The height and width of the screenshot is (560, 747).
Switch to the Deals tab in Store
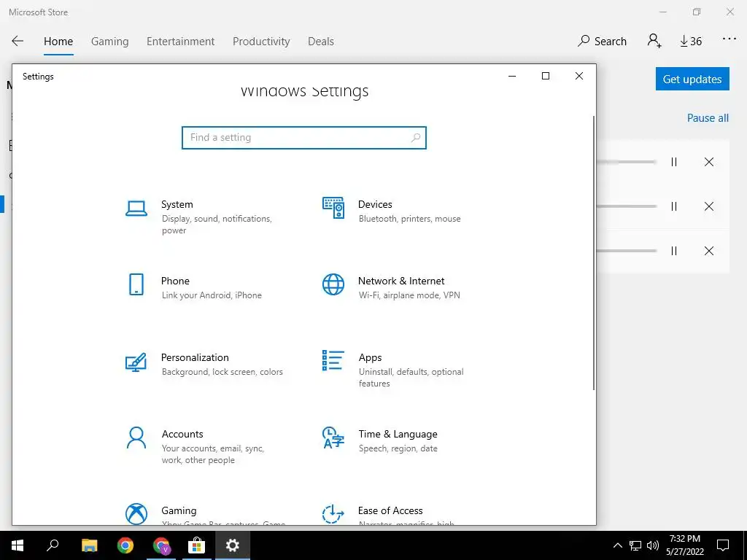pyautogui.click(x=321, y=42)
